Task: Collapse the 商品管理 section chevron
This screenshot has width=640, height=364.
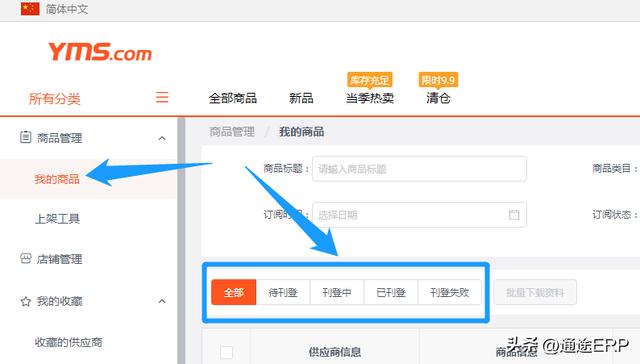Action: click(x=162, y=138)
